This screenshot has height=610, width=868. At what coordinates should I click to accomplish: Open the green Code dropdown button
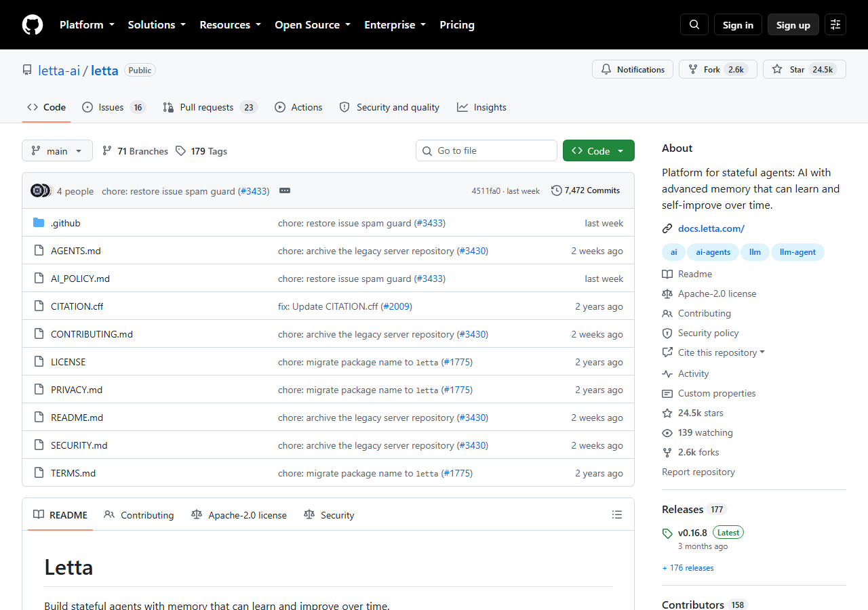click(599, 150)
